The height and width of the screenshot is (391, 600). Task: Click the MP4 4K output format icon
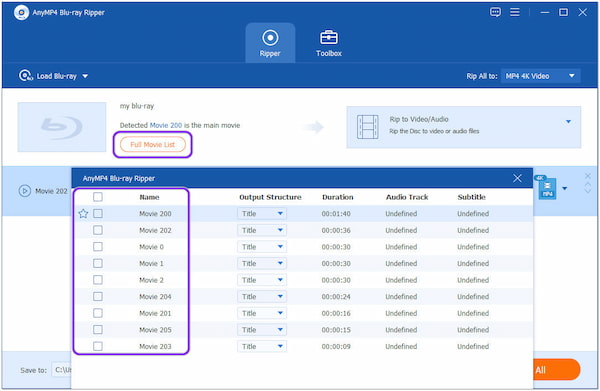point(546,187)
